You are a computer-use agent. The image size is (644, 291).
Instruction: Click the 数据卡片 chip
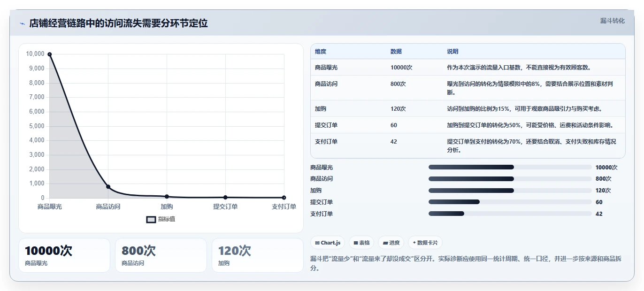tap(425, 243)
